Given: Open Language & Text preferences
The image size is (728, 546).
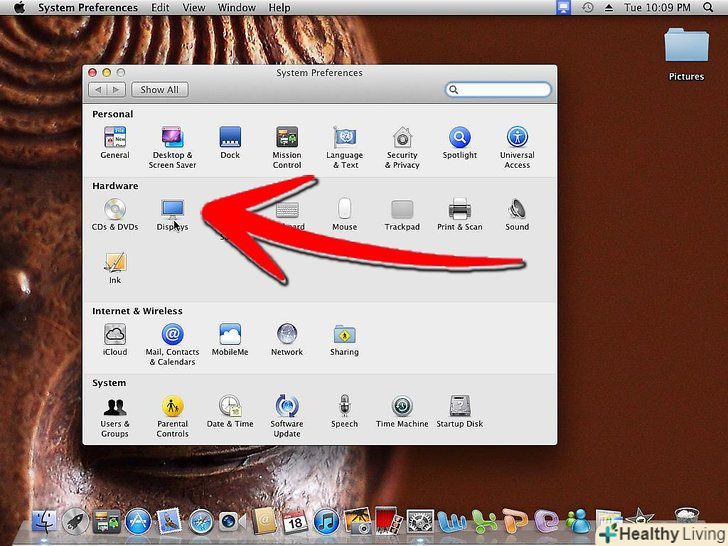Looking at the screenshot, I should [344, 148].
